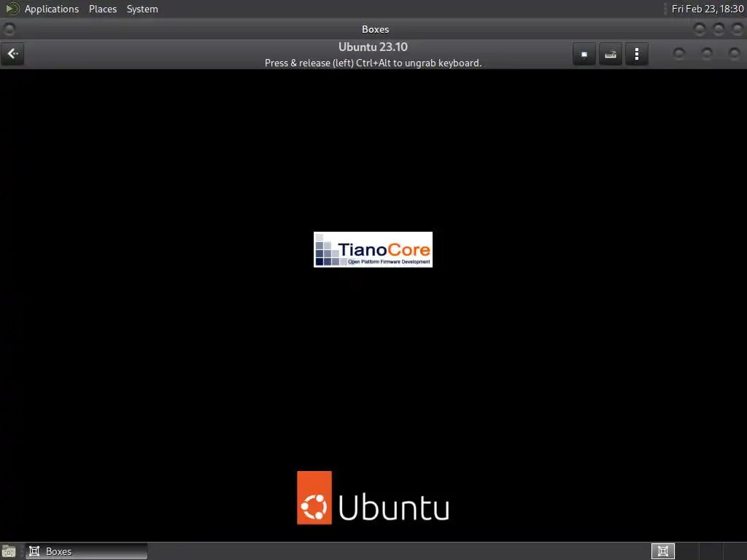Switch to the last workspace in switcher
The height and width of the screenshot is (560, 747).
pyautogui.click(x=734, y=551)
